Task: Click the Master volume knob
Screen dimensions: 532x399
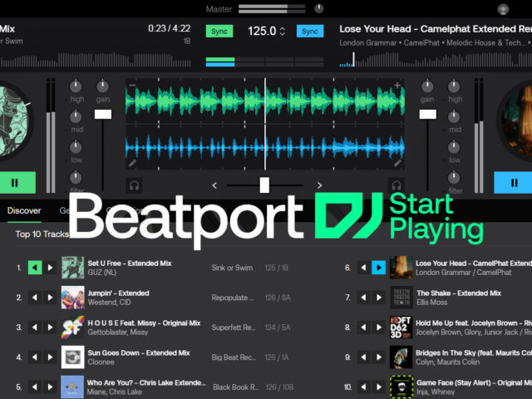Action: pos(319,8)
